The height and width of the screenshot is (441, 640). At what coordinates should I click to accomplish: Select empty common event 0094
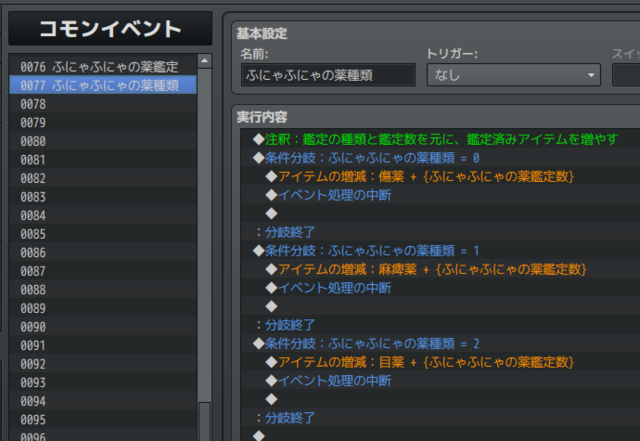pyautogui.click(x=103, y=401)
